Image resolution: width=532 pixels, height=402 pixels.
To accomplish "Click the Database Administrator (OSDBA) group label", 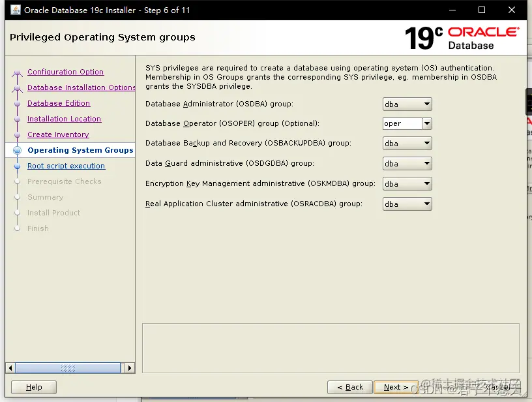I will point(219,104).
